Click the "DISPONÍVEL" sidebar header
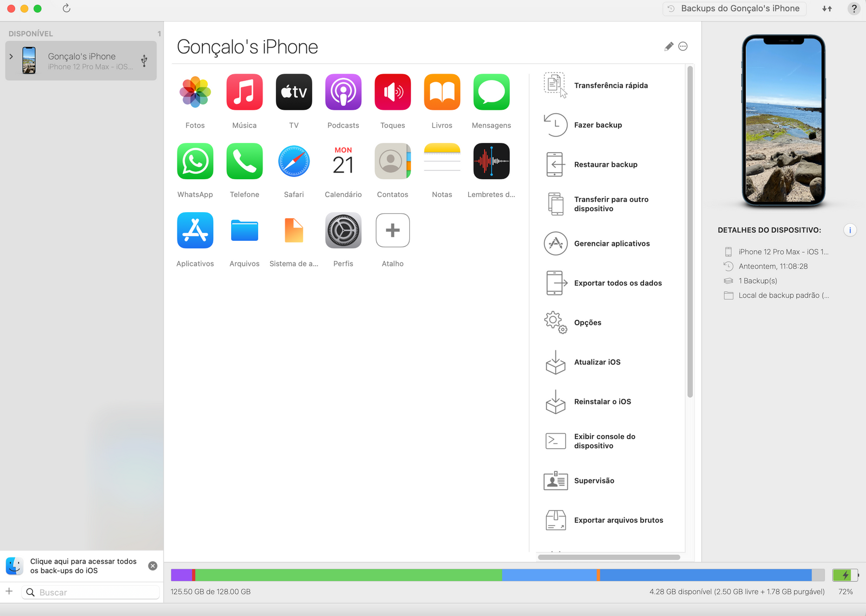Viewport: 866px width, 616px height. click(x=31, y=34)
